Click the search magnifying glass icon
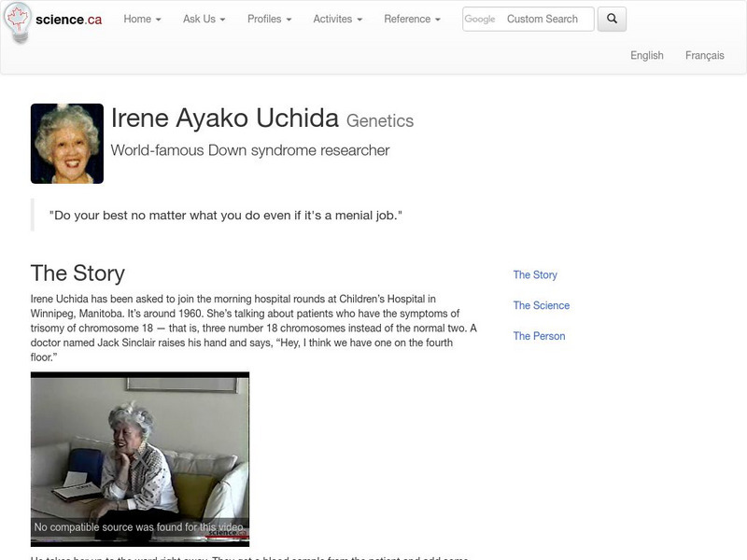The width and height of the screenshot is (747, 560). 613,18
